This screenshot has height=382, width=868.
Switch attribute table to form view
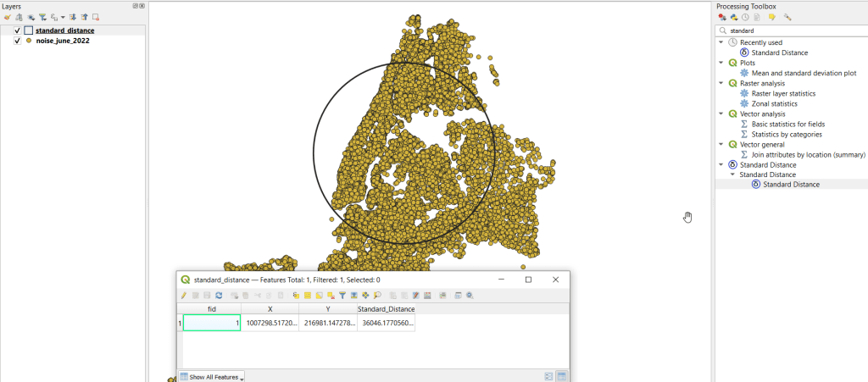pos(548,375)
